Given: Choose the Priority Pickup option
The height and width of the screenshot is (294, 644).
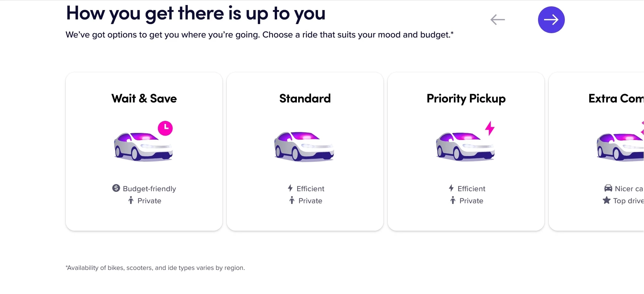Looking at the screenshot, I should (466, 151).
